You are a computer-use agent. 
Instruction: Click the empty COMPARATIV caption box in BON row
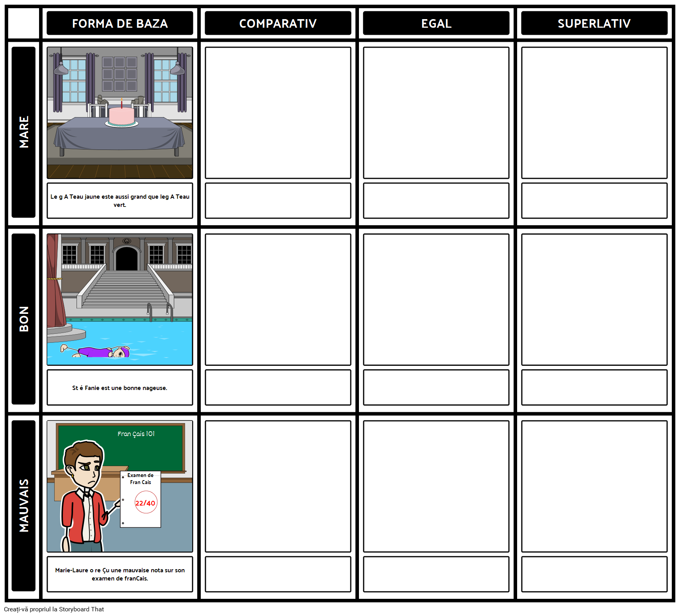278,387
